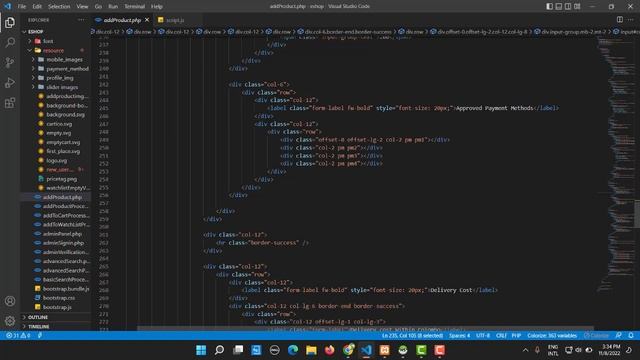Collapse the ESHOP root folder
The image size is (640, 360).
(x=56, y=31)
